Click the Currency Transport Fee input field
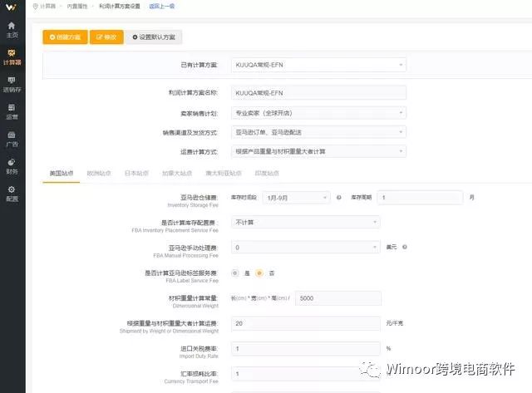The width and height of the screenshot is (532, 393). pos(305,373)
